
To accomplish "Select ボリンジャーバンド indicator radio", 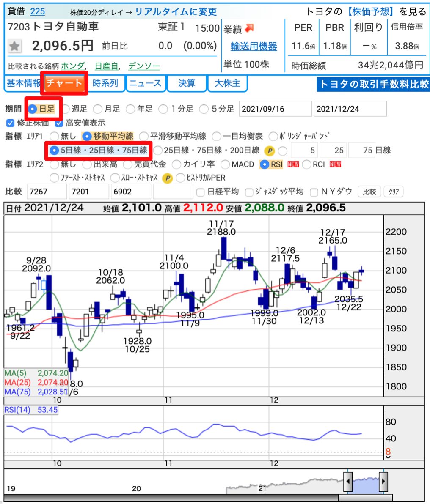I will click(273, 136).
